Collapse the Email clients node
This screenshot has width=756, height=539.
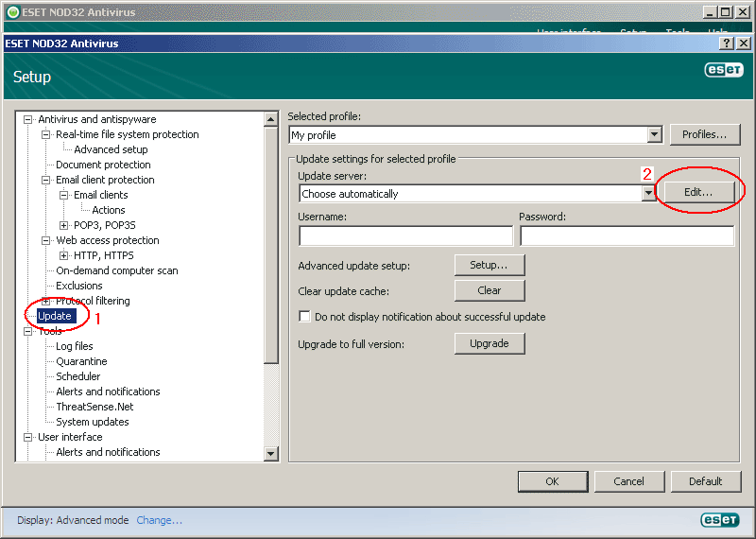click(x=63, y=195)
